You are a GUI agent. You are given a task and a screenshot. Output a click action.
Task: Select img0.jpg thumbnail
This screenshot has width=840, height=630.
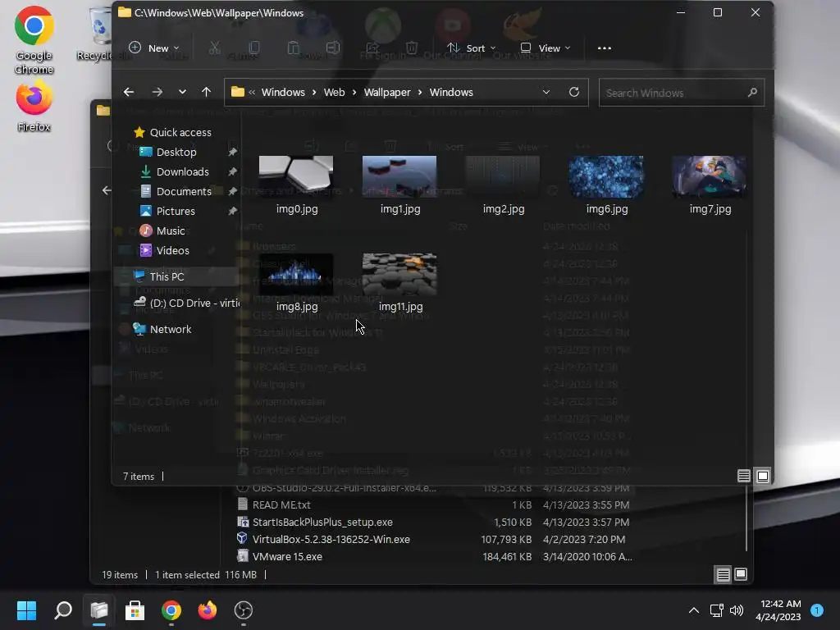[x=296, y=177]
